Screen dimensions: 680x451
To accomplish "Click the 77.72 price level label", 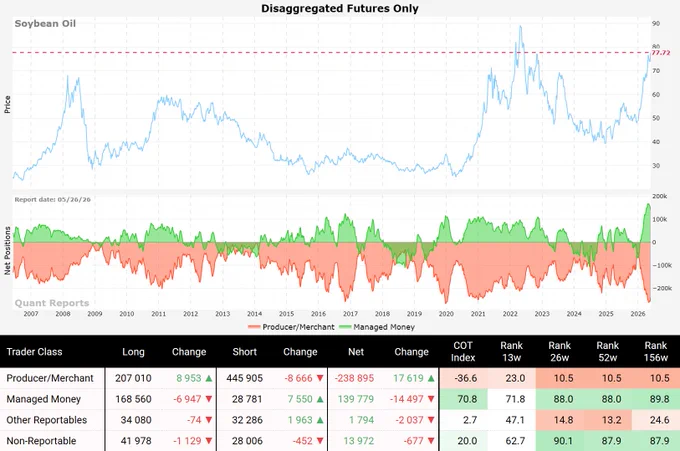I will [x=661, y=53].
